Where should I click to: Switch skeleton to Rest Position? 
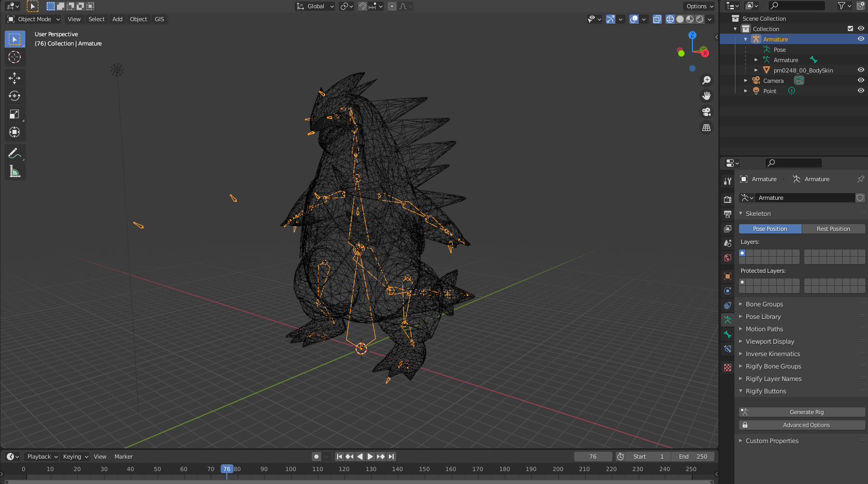(833, 229)
